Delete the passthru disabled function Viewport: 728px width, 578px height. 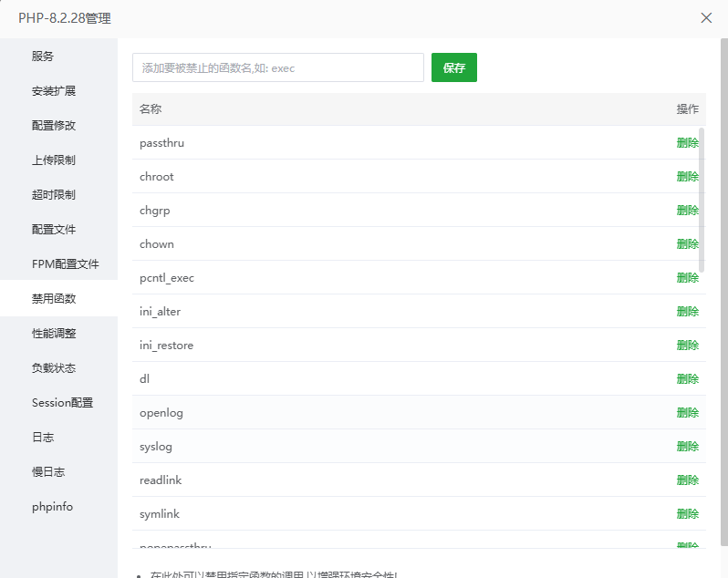687,143
